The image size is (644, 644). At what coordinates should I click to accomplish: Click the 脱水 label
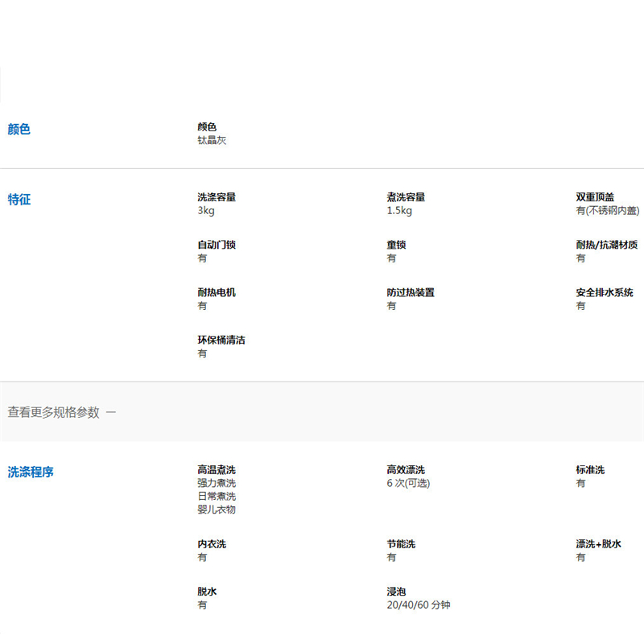[207, 592]
